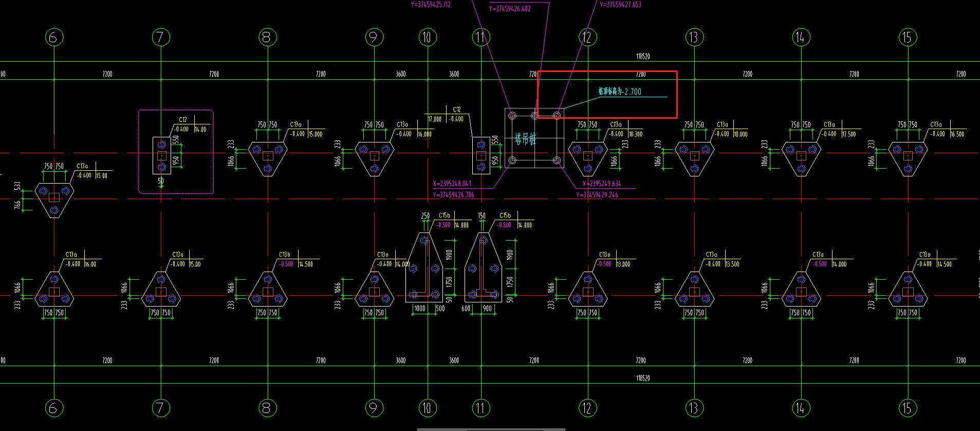The image size is (980, 431).
Task: Click the bottom axis bubble numbered 12
Action: point(587,408)
